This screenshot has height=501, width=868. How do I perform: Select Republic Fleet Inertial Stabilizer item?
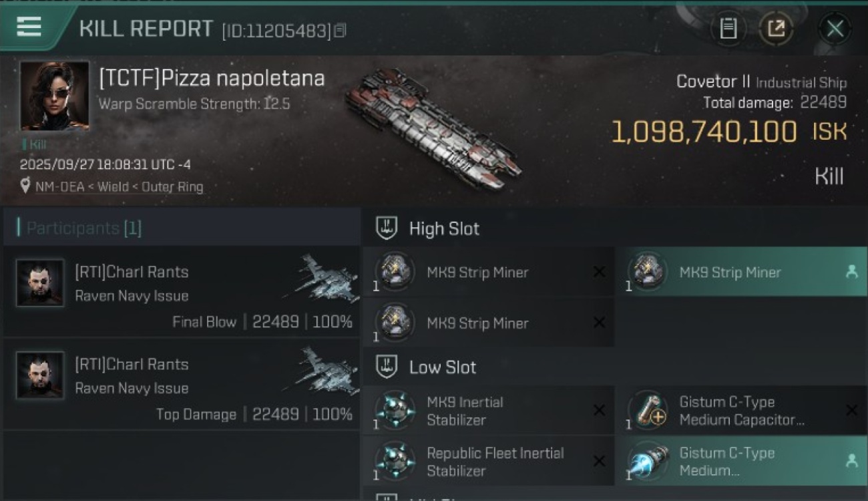pyautogui.click(x=487, y=461)
